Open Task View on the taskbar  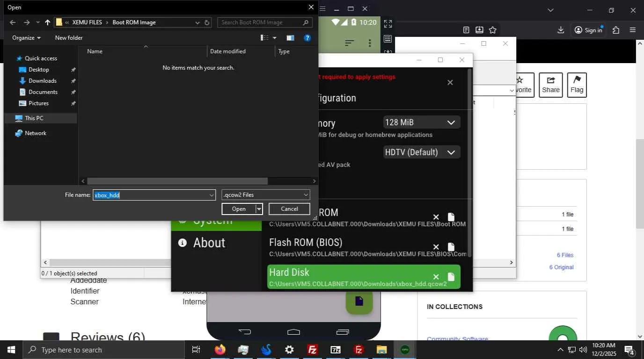196,350
